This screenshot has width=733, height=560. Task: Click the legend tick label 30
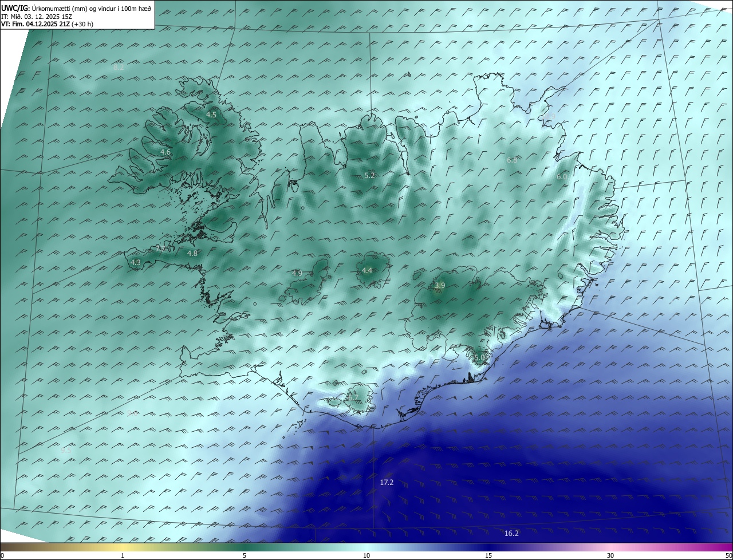pos(610,555)
